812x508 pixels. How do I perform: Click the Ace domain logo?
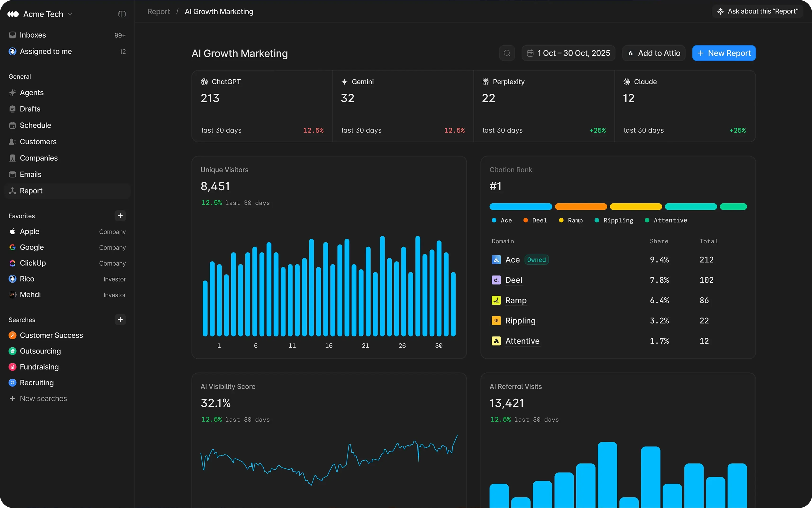point(496,260)
